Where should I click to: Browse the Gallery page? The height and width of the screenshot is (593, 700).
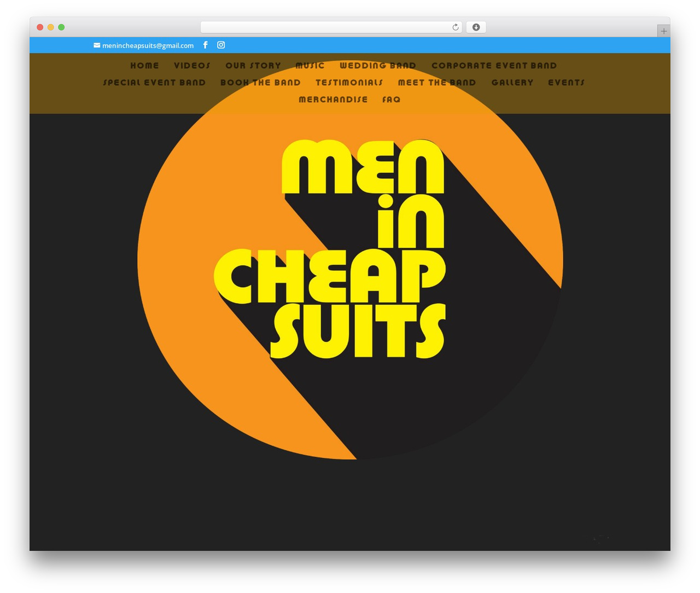512,83
